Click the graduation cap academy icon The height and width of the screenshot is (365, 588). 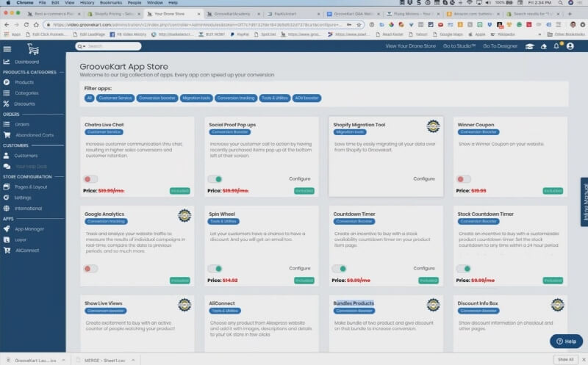click(x=529, y=46)
